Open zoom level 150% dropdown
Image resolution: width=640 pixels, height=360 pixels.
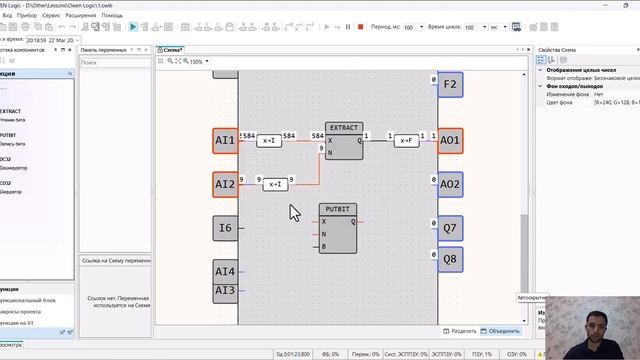(x=207, y=62)
